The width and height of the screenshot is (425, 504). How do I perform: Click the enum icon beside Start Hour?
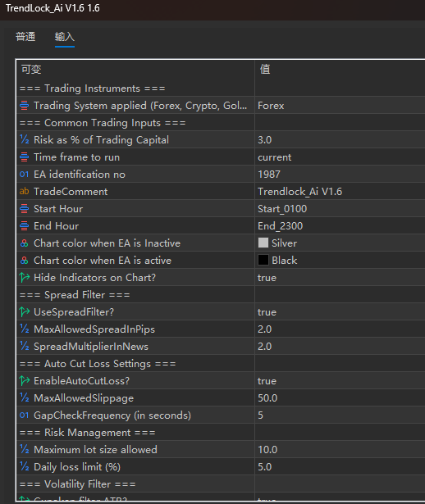tap(24, 209)
